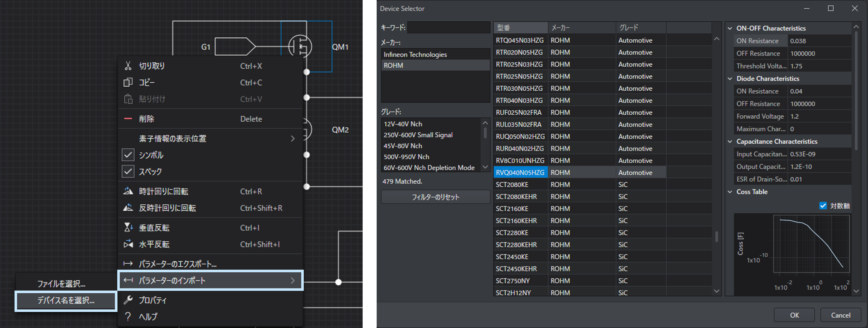Click the rotate clockwise icon
This screenshot has width=868, height=328.
pyautogui.click(x=128, y=191)
